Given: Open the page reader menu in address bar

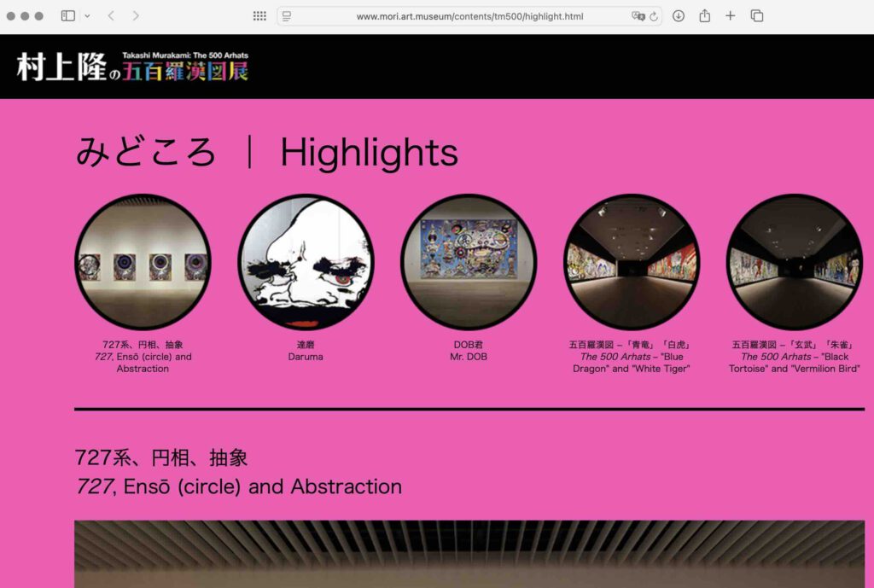Looking at the screenshot, I should tap(287, 16).
